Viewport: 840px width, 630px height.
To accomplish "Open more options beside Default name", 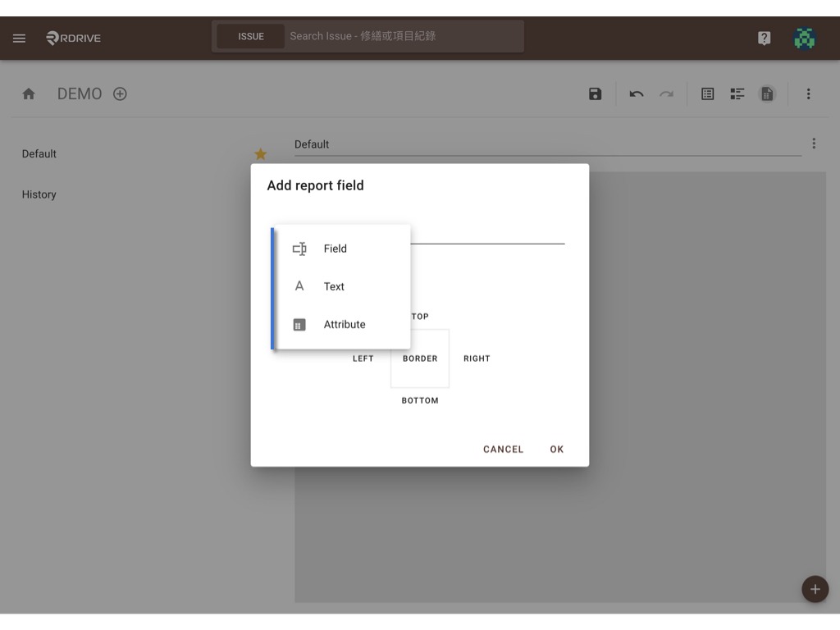I will point(814,144).
